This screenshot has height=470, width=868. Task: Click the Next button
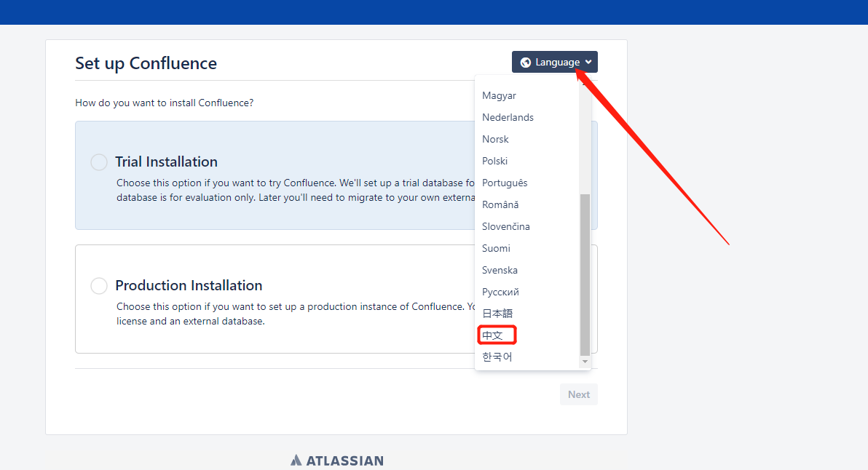click(x=578, y=394)
